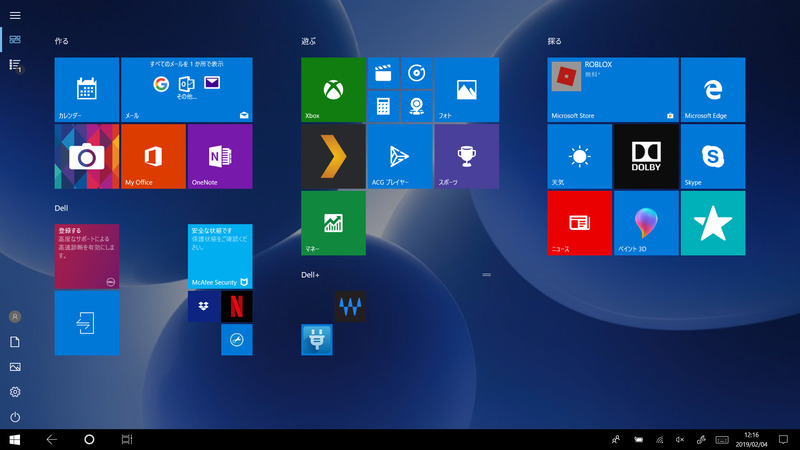Launch the OneNote tile
This screenshot has height=450, width=800.
click(x=220, y=157)
